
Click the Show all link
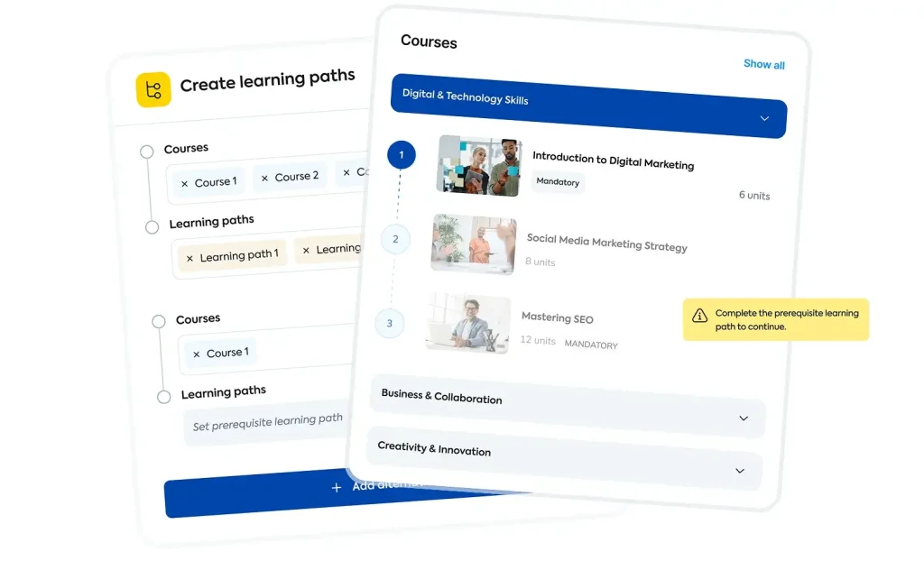coord(764,64)
